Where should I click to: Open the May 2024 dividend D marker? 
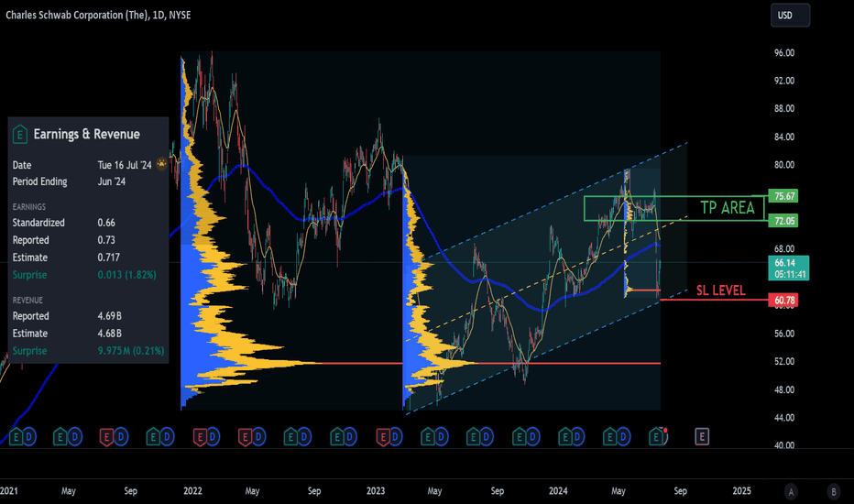pyautogui.click(x=624, y=437)
